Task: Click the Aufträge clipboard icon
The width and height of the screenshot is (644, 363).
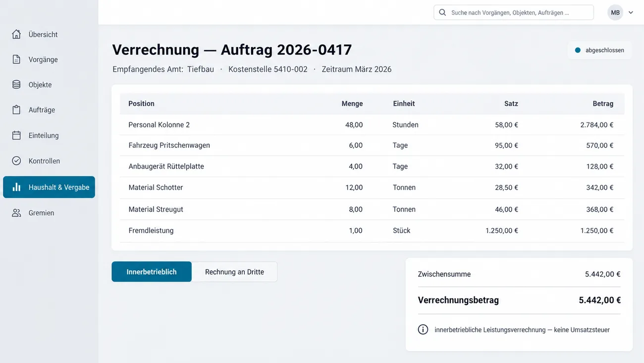Action: 16,110
